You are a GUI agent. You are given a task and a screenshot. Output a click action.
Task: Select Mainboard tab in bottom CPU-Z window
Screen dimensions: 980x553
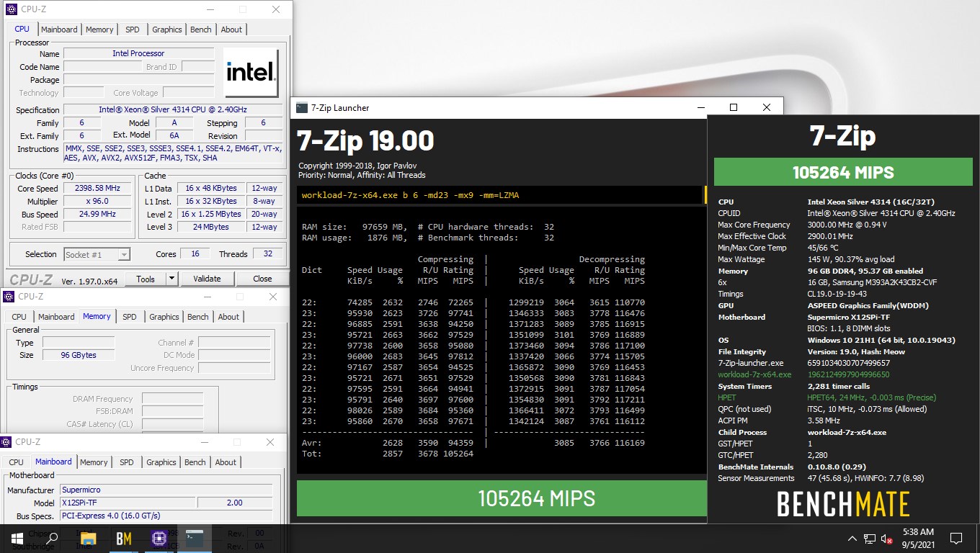point(53,462)
